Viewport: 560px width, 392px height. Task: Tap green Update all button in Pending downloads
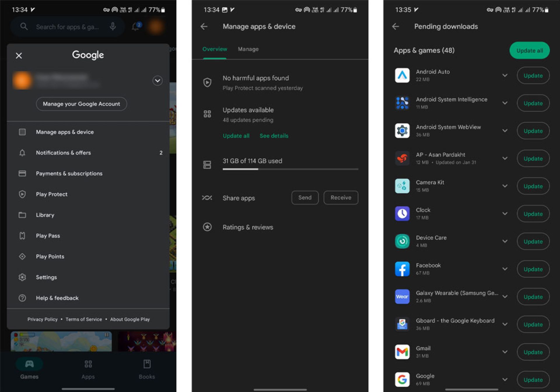529,50
